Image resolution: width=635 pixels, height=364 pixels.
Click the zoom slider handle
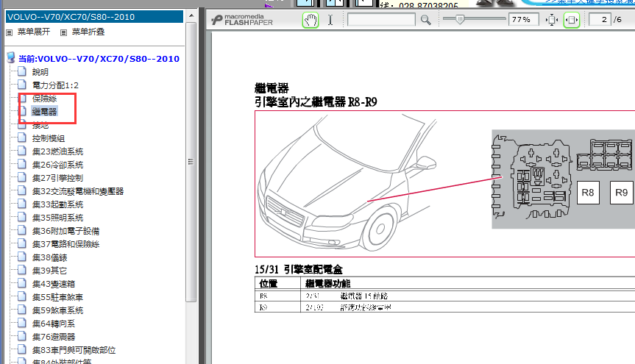click(460, 19)
